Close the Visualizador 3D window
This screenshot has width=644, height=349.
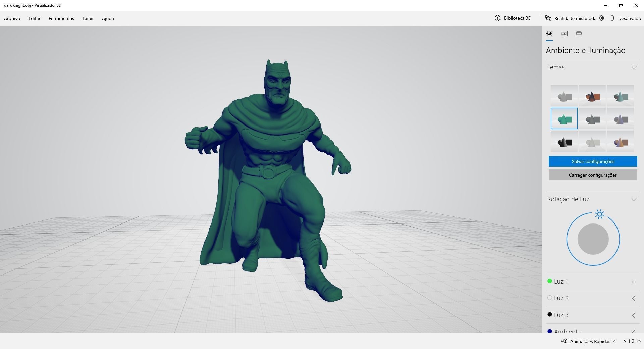coord(636,5)
